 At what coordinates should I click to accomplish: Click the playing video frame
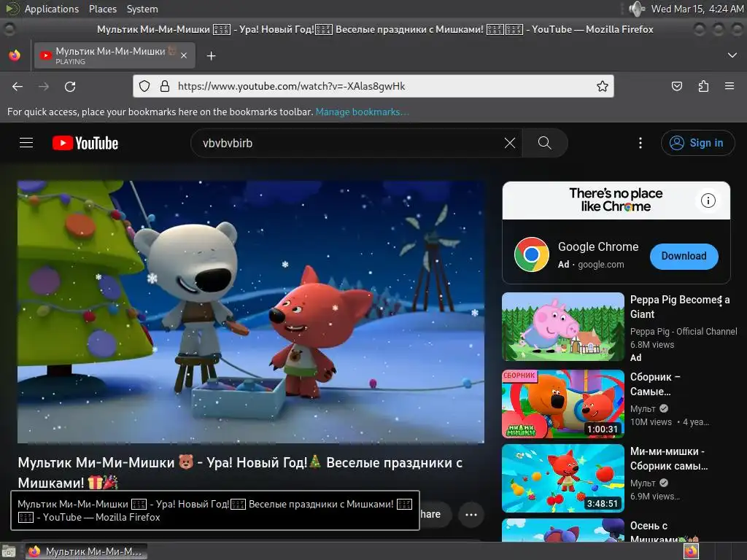point(251,312)
